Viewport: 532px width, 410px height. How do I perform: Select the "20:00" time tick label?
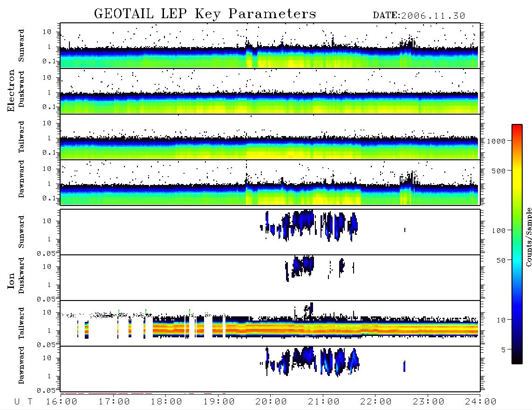click(271, 402)
